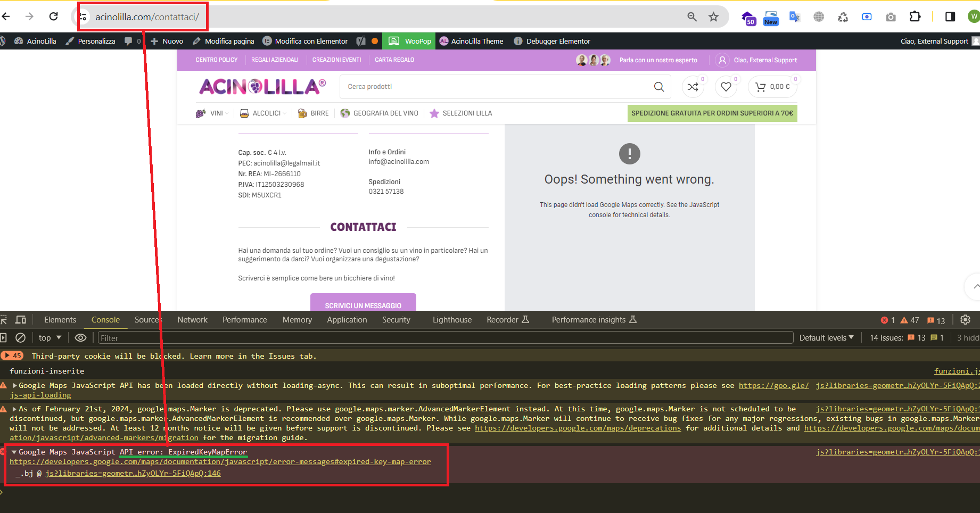Open Debugger Elementor in admin bar
The width and height of the screenshot is (980, 513).
[552, 41]
